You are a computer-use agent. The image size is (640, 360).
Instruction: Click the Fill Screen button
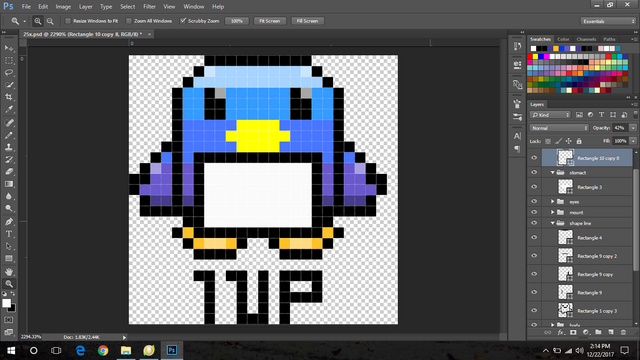click(x=307, y=21)
